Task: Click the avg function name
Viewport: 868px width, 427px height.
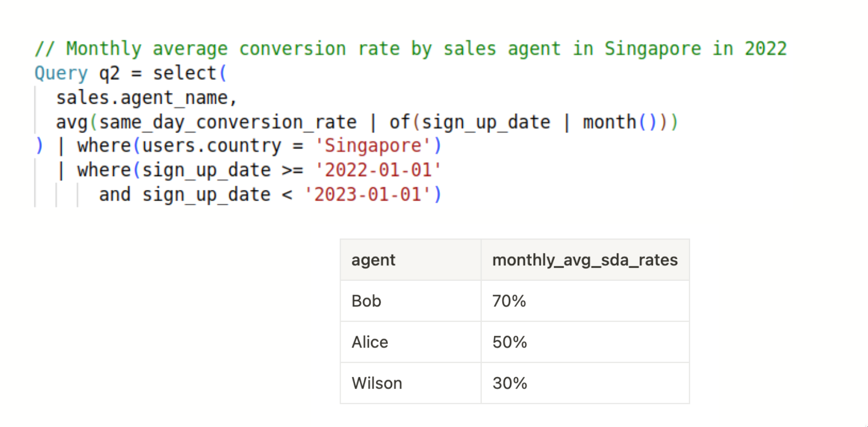Action: (72, 122)
